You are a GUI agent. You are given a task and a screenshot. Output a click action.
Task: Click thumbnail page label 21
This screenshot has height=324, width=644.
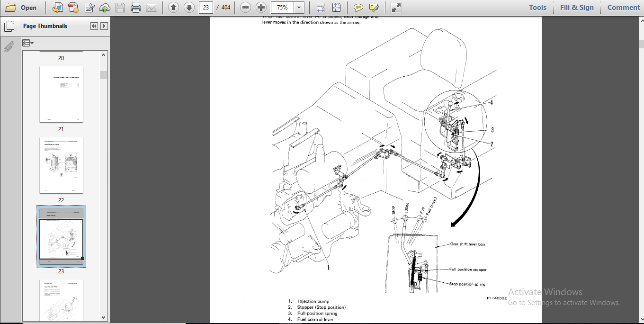(x=61, y=129)
